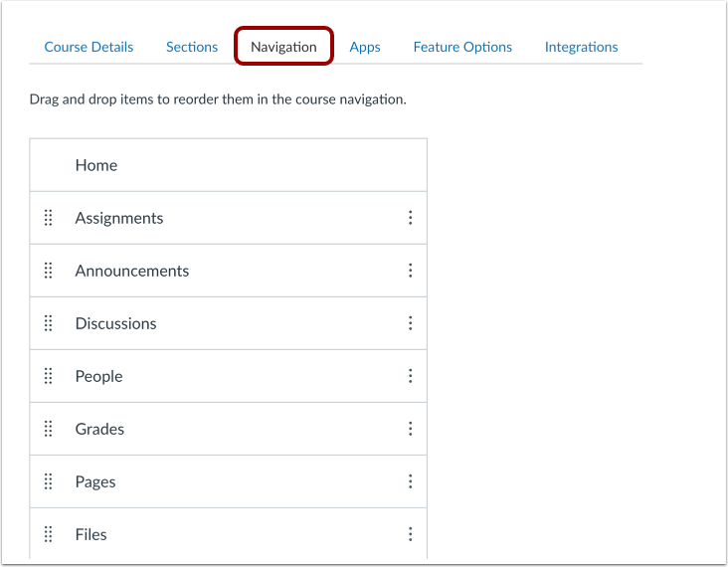Open the Grades item options menu

tap(410, 428)
